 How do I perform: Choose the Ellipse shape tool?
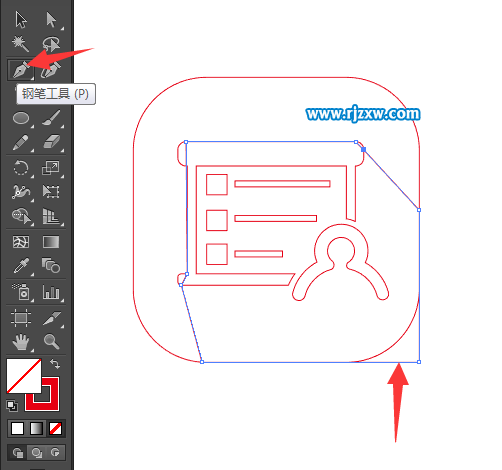[21, 118]
